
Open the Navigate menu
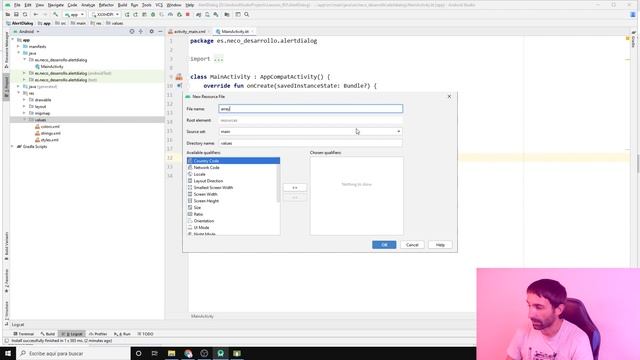point(56,5)
